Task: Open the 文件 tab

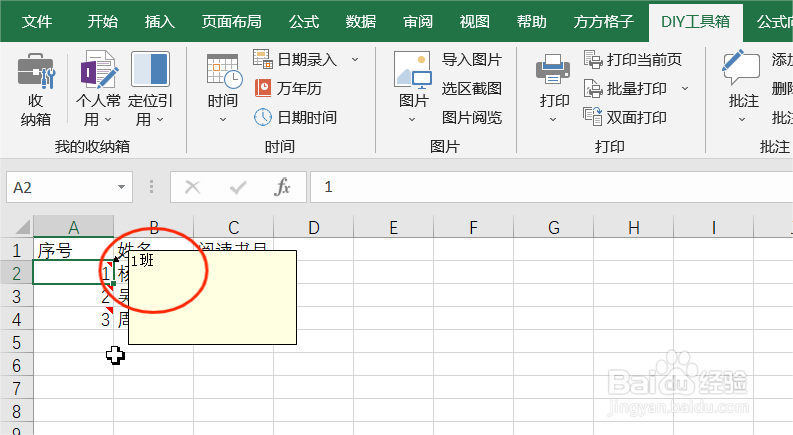Action: (x=37, y=21)
